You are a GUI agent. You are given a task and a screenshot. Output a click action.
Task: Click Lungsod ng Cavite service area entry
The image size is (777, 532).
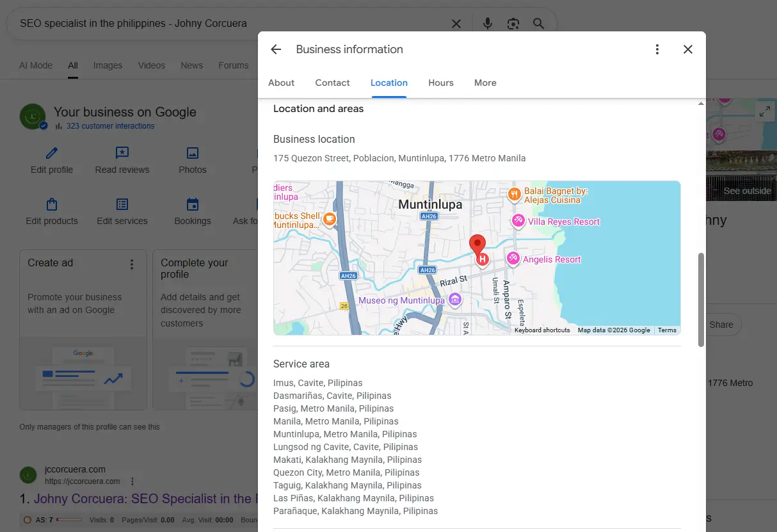point(346,447)
